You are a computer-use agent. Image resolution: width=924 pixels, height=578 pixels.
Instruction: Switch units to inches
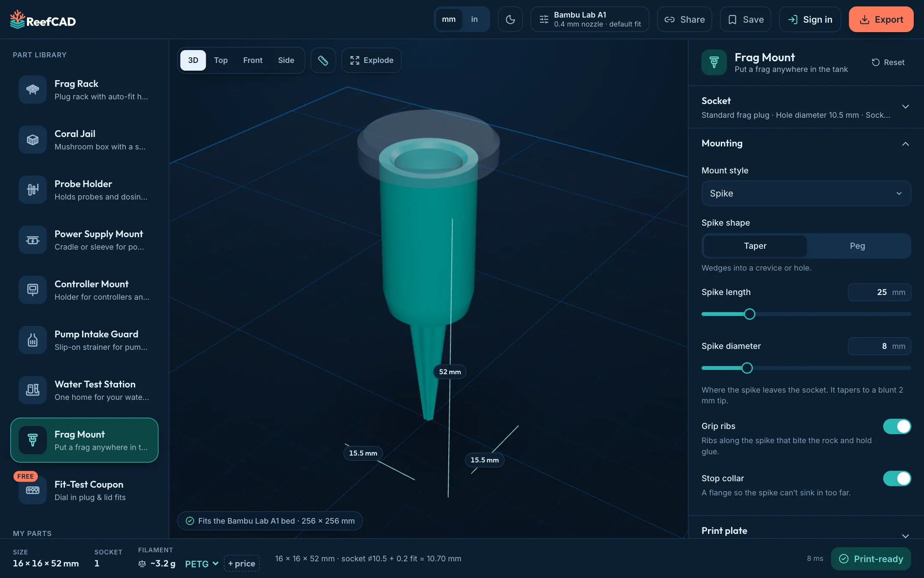(474, 19)
